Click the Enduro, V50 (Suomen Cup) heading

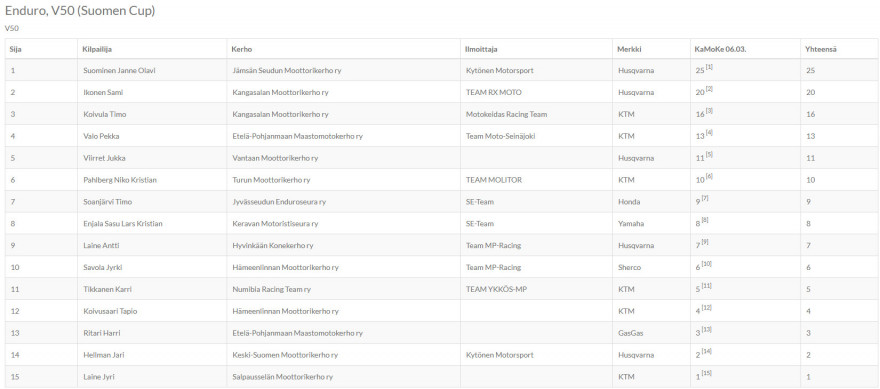click(x=80, y=11)
